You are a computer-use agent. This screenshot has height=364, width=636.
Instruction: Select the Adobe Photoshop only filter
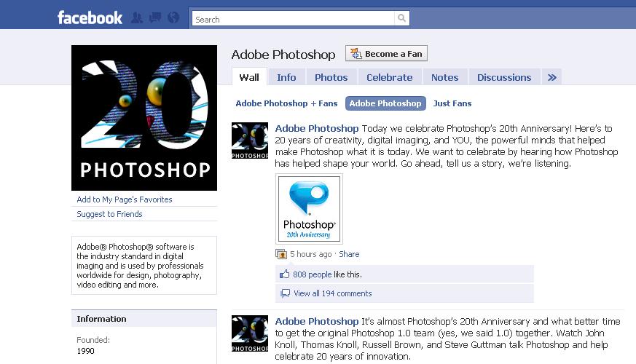385,103
